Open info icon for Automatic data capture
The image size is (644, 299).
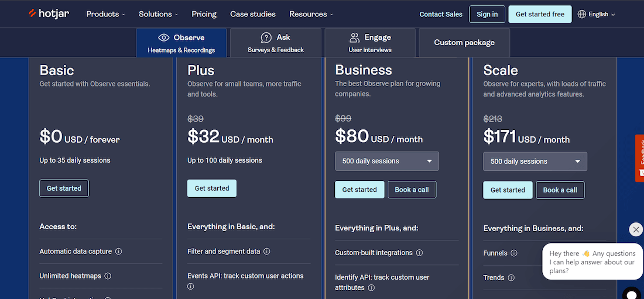[118, 252]
